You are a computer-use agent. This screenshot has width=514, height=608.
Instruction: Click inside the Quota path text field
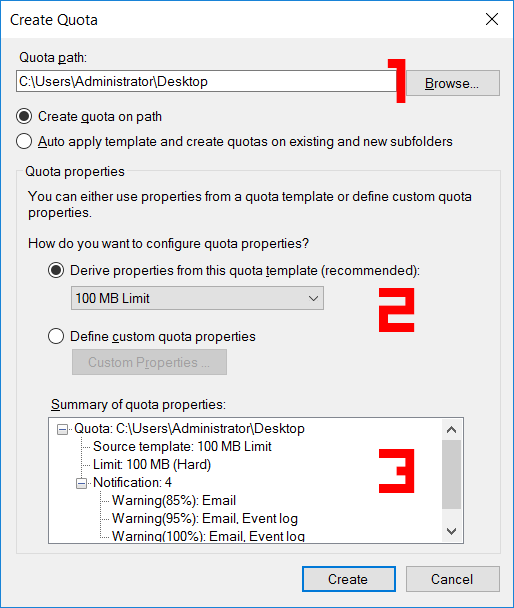(x=206, y=81)
